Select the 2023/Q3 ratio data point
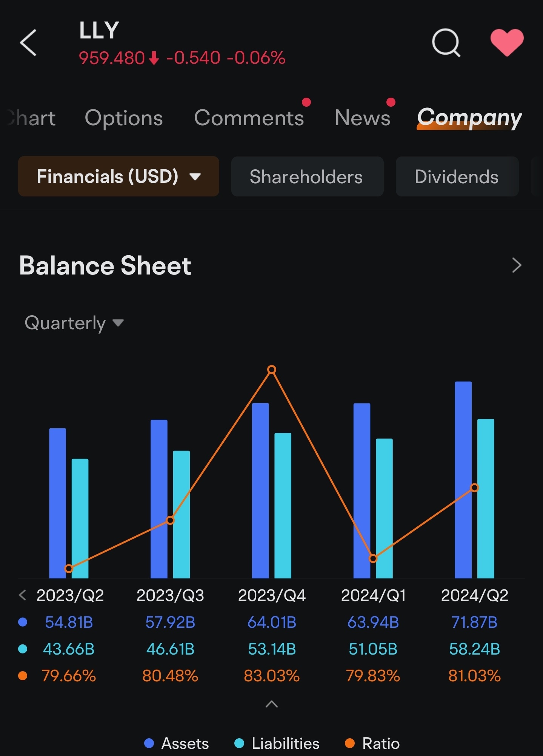Screen dimensions: 543x756 point(170,520)
